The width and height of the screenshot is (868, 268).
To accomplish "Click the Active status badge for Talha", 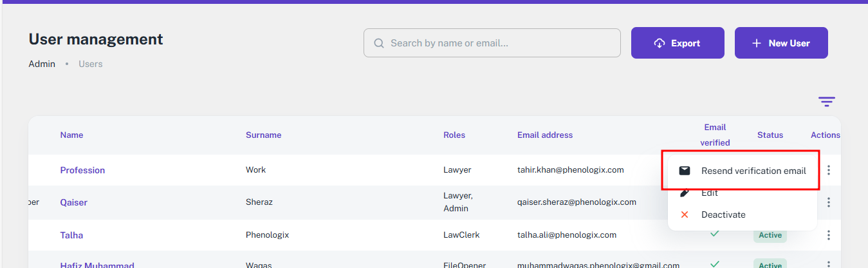I will [770, 235].
